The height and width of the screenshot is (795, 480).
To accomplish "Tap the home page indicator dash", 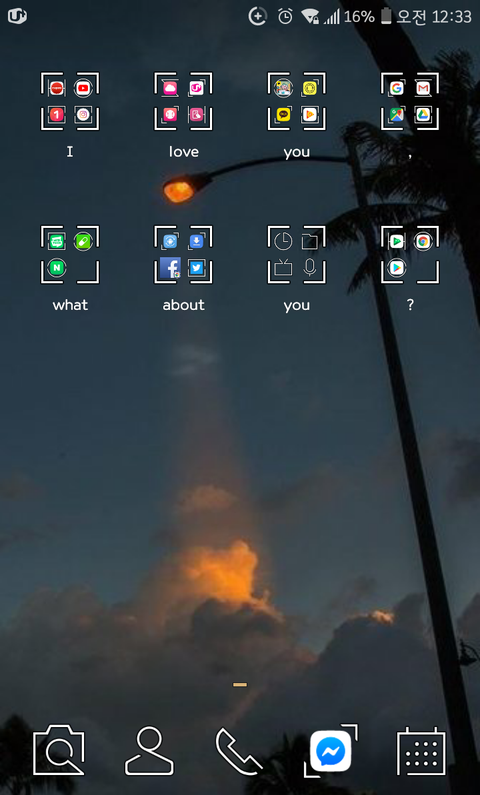I will (x=240, y=684).
